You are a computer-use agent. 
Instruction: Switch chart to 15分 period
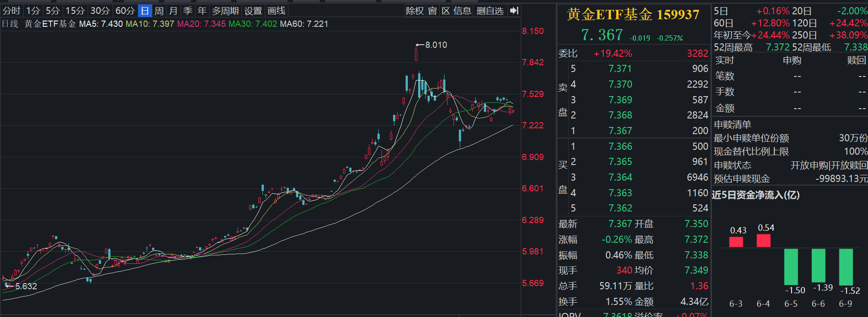pos(75,11)
